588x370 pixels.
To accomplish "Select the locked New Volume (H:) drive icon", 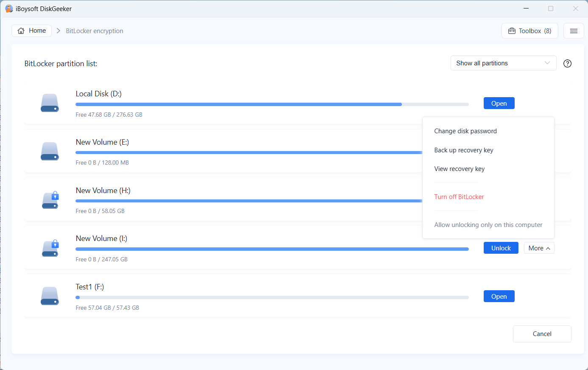I will coord(50,200).
